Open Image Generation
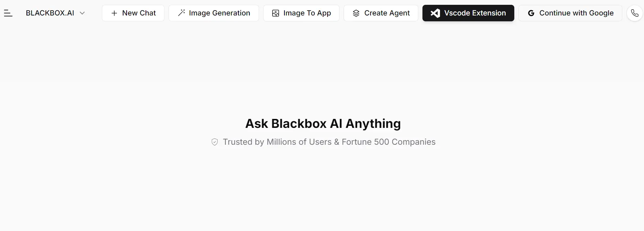This screenshot has height=231, width=644. pyautogui.click(x=219, y=13)
